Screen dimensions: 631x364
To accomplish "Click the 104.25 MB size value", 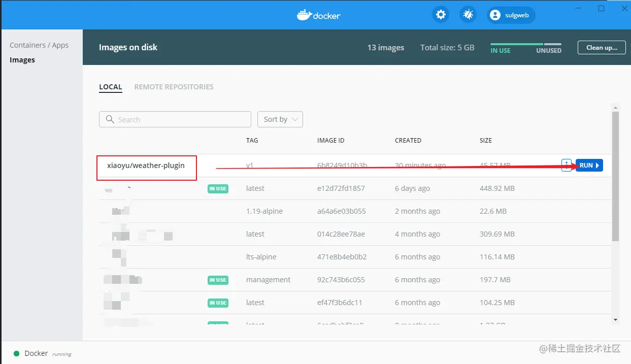I will click(x=497, y=303).
